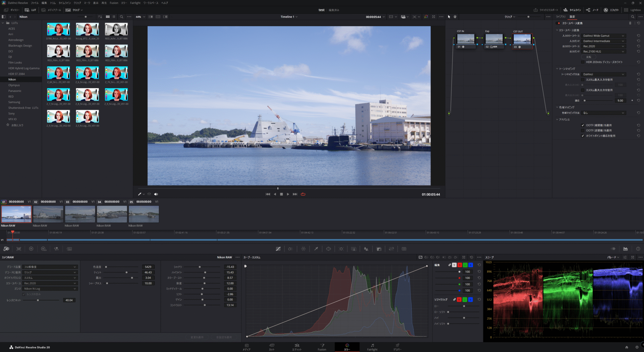Play forward in the viewer
The height and width of the screenshot is (352, 644).
(288, 194)
